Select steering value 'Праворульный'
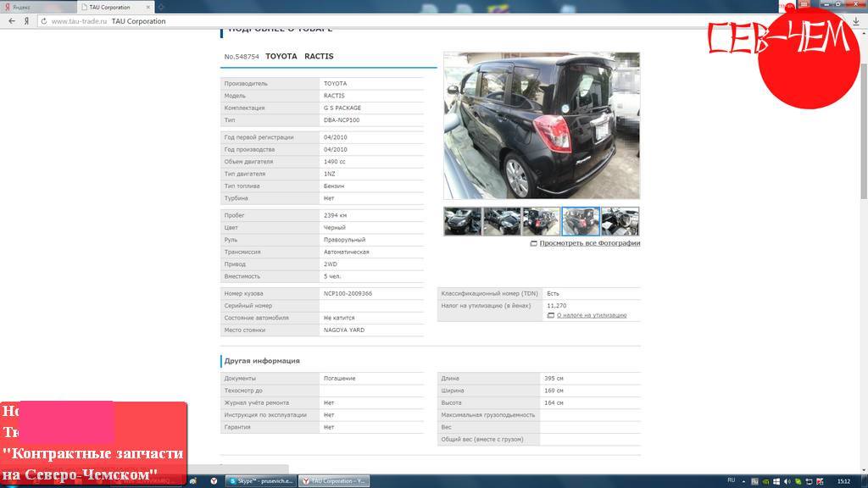Image resolution: width=868 pixels, height=488 pixels. [x=344, y=240]
